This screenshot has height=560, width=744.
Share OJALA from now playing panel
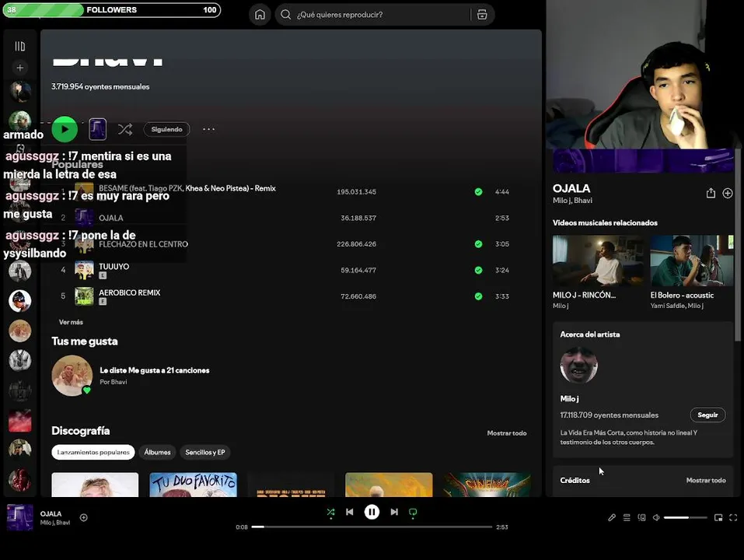(711, 193)
